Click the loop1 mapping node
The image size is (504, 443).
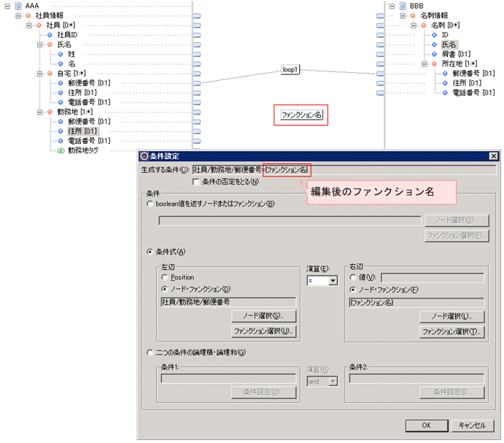[x=290, y=69]
